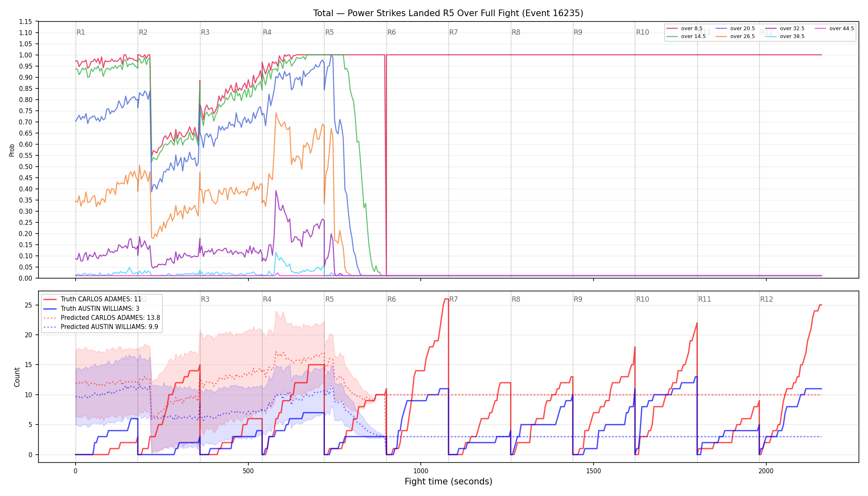Click the R7 round label in probability chart
The height and width of the screenshot is (496, 868).
tap(454, 32)
